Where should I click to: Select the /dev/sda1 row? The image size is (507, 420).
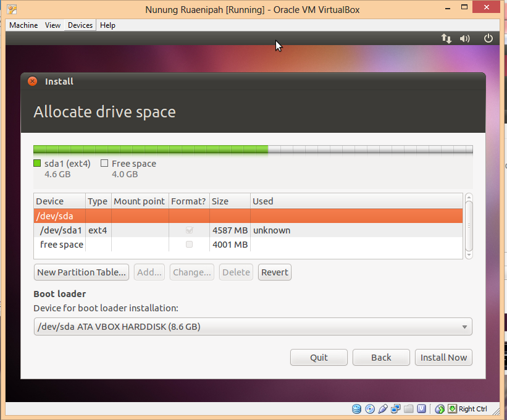(248, 230)
